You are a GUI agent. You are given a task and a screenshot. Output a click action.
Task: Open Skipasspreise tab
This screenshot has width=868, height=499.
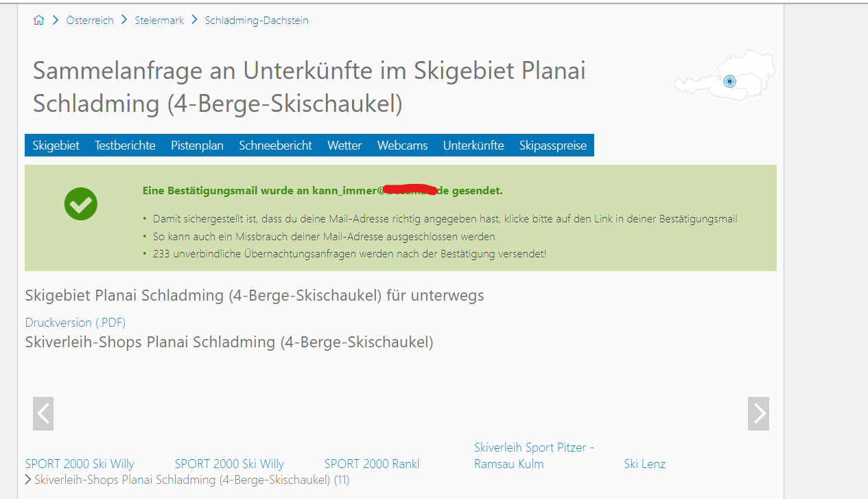tap(552, 146)
